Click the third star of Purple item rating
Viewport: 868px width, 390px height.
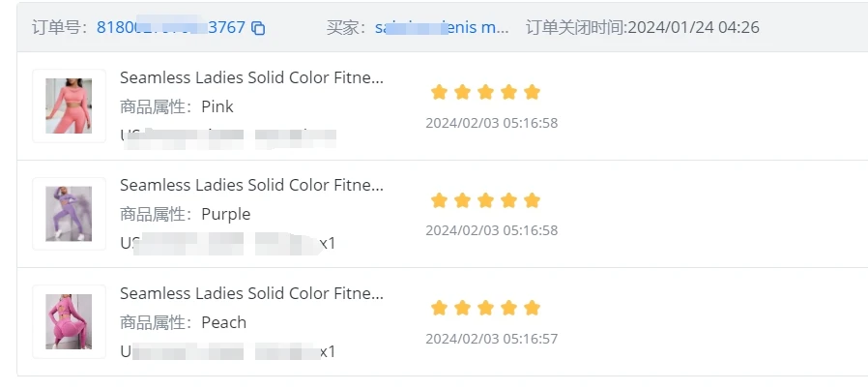(x=485, y=200)
